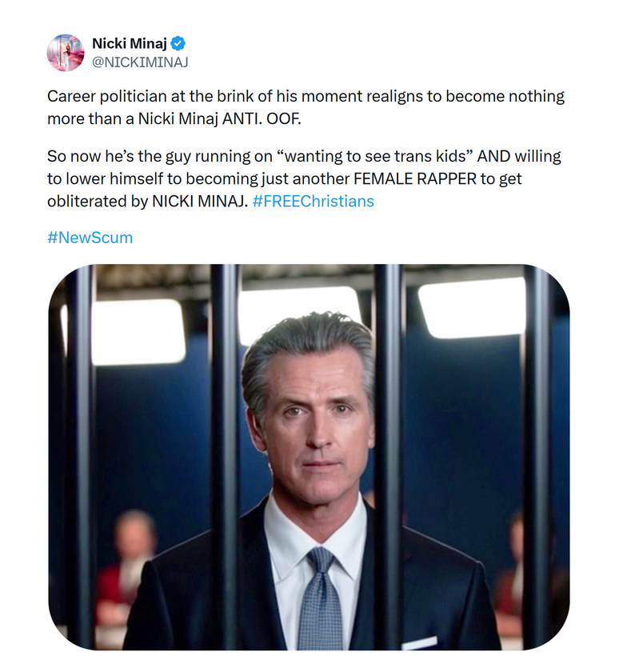The width and height of the screenshot is (619, 672).
Task: Click the bright light panel at the photo's top right
Action: [x=472, y=308]
